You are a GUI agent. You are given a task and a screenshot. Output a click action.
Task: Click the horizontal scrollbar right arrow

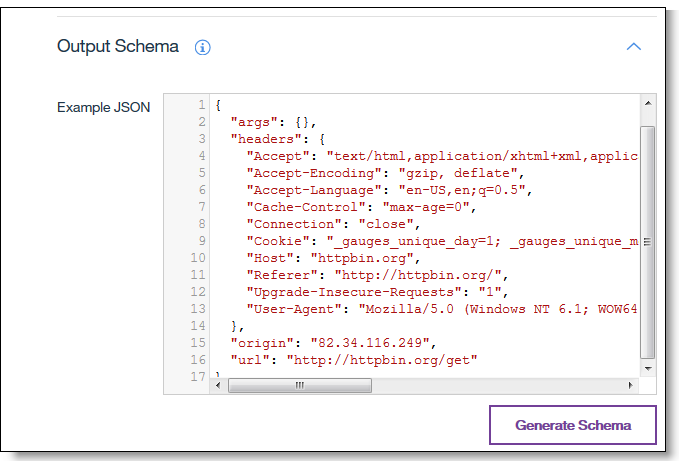point(630,385)
